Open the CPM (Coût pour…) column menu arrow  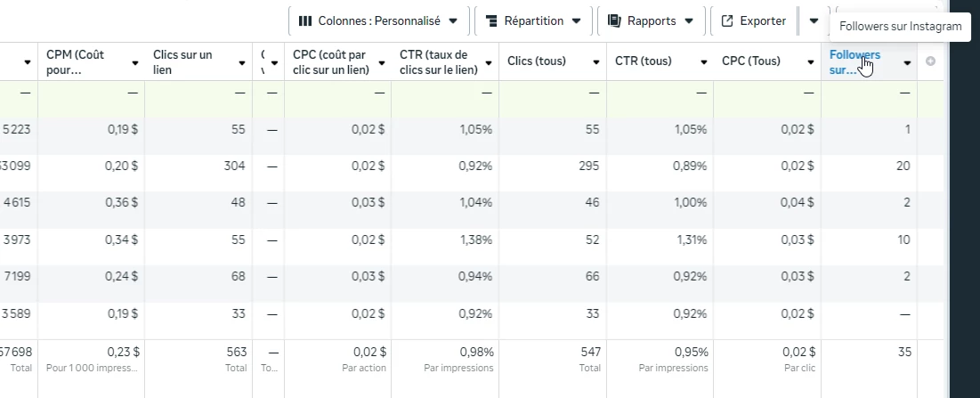click(135, 62)
